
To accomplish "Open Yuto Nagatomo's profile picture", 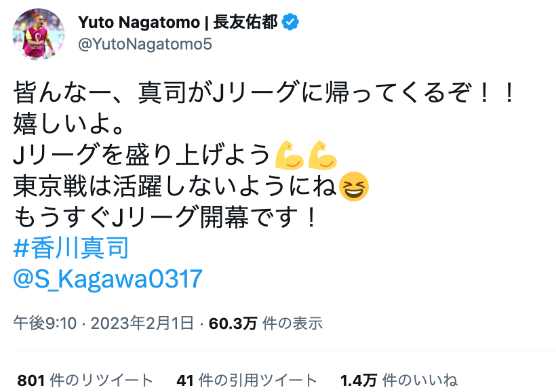I will [x=39, y=34].
